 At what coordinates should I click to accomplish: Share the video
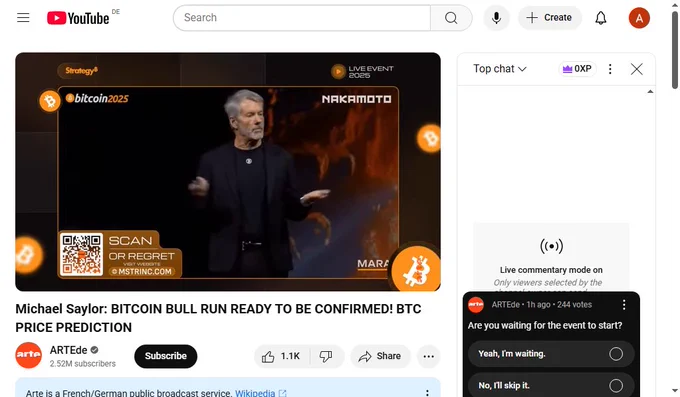[380, 356]
